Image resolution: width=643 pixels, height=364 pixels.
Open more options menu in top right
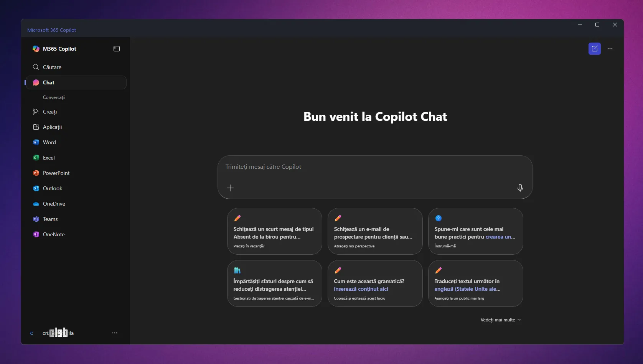coord(610,49)
